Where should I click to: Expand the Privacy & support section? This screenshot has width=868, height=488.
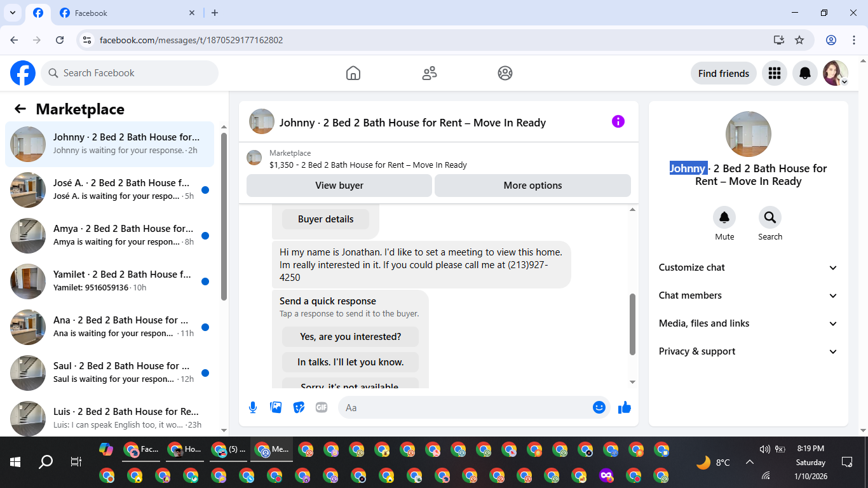point(749,351)
